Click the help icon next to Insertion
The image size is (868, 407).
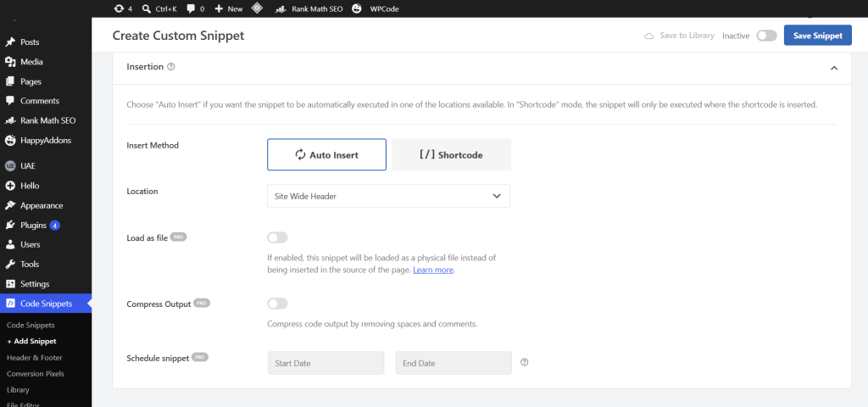click(171, 67)
